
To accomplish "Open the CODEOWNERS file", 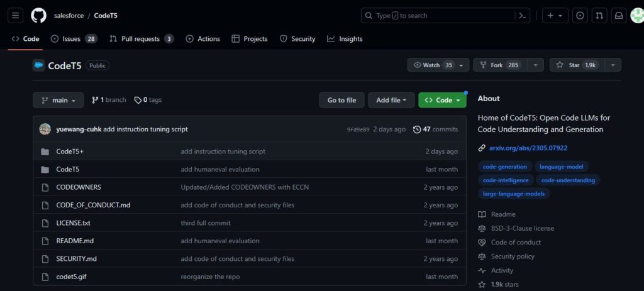I will [79, 187].
